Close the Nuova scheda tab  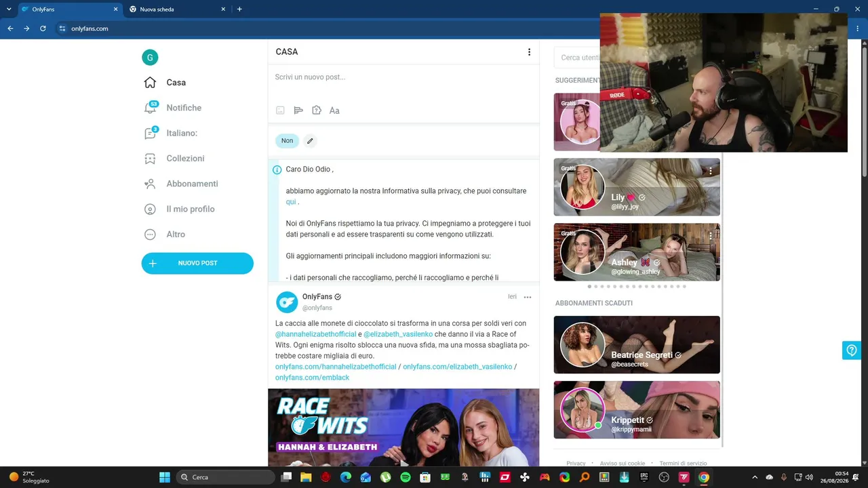click(224, 9)
